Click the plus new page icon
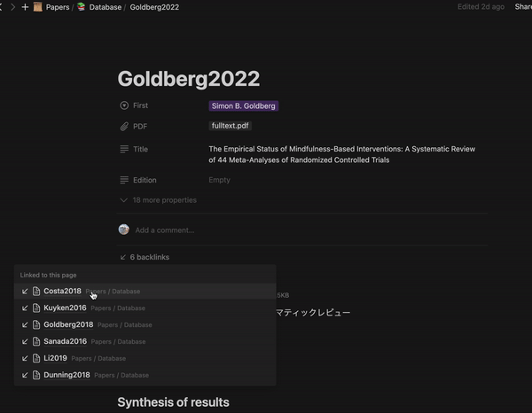 coord(25,7)
